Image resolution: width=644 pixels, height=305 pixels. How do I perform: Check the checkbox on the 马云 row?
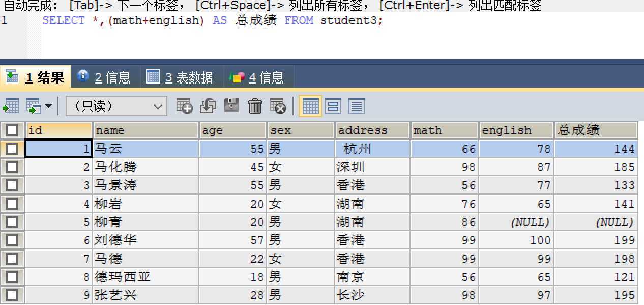[13, 149]
